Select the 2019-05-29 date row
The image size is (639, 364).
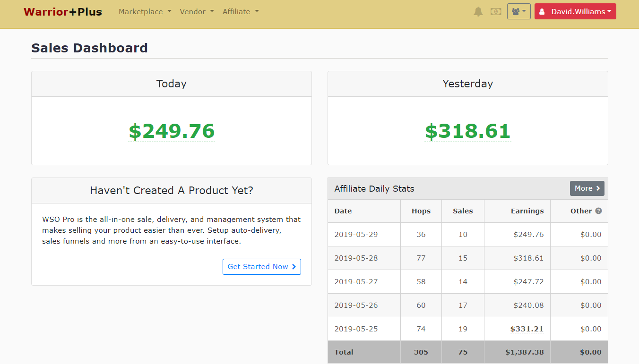356,235
